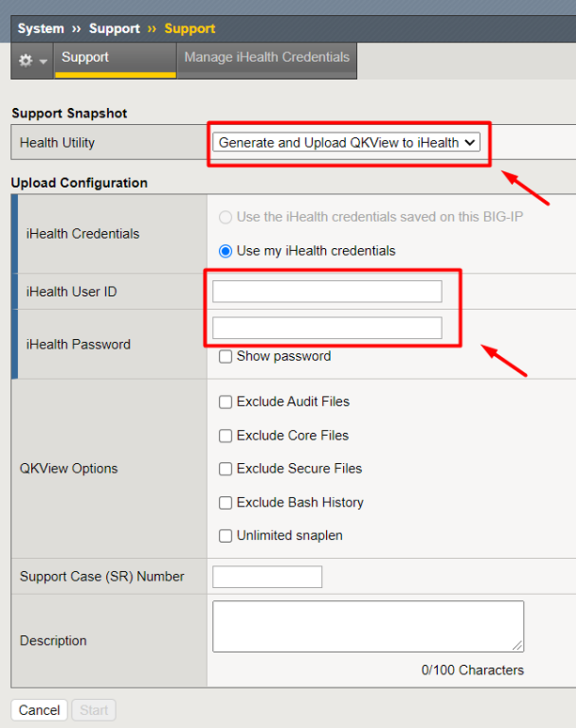Click System in the breadcrumb

40,29
